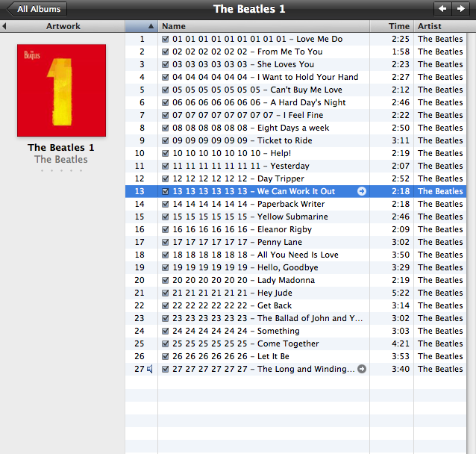Uncheck the Help! track checkbox
This screenshot has height=454, width=476.
click(165, 153)
